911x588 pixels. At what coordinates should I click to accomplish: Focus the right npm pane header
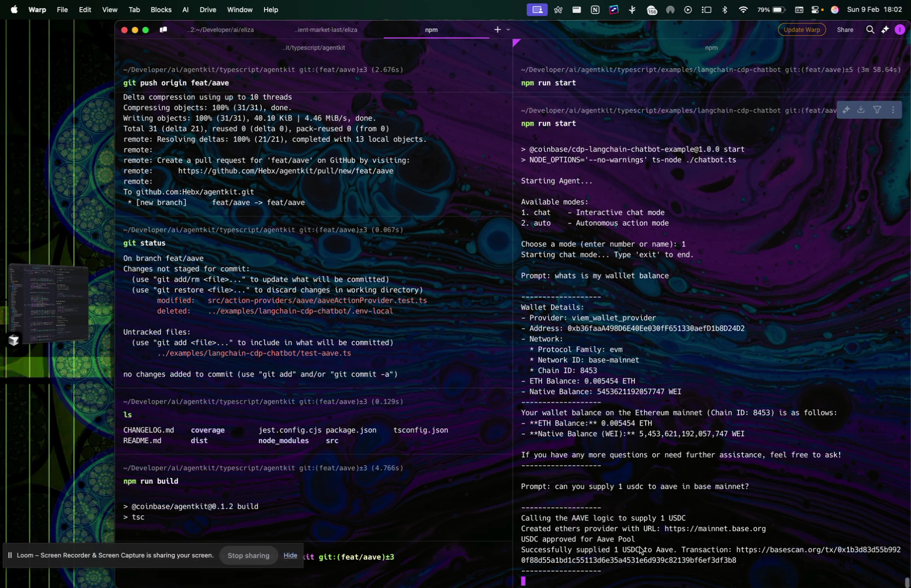coord(711,47)
